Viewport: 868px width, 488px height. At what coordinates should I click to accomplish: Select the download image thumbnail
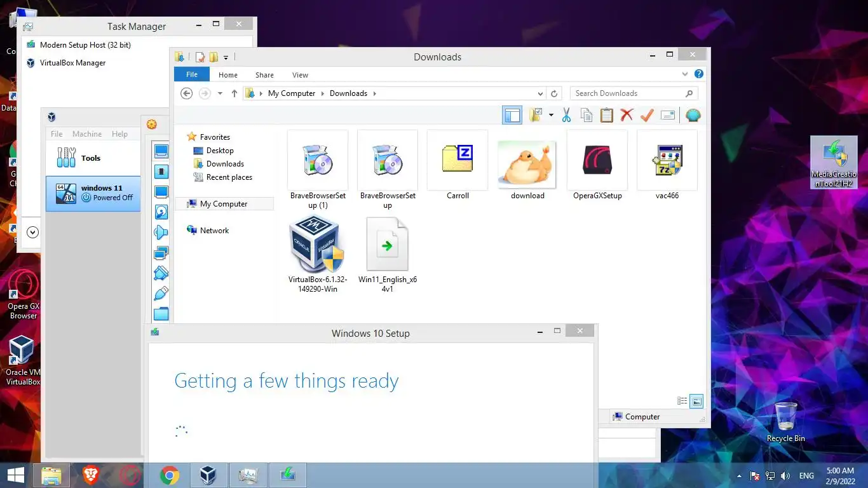tap(527, 165)
